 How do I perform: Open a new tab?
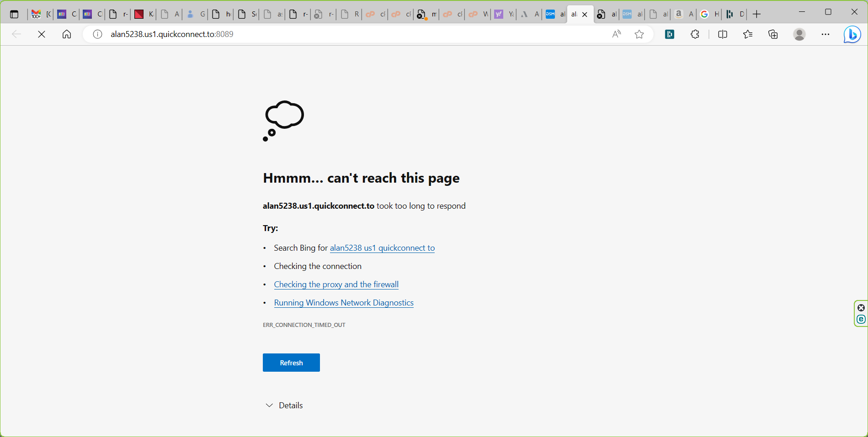757,14
